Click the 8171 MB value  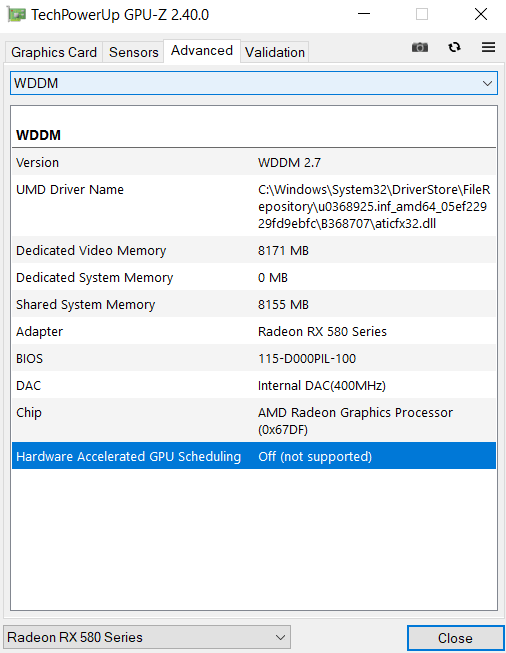click(283, 251)
